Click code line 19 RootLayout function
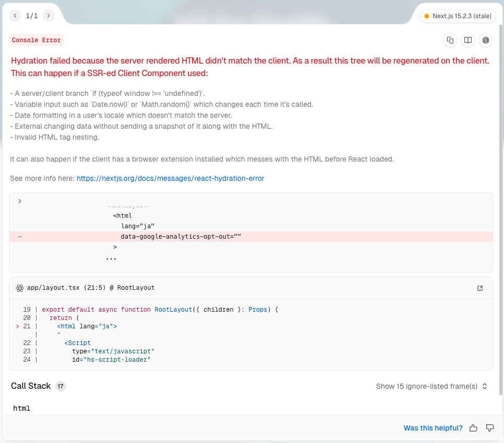The width and height of the screenshot is (504, 443). 160,310
